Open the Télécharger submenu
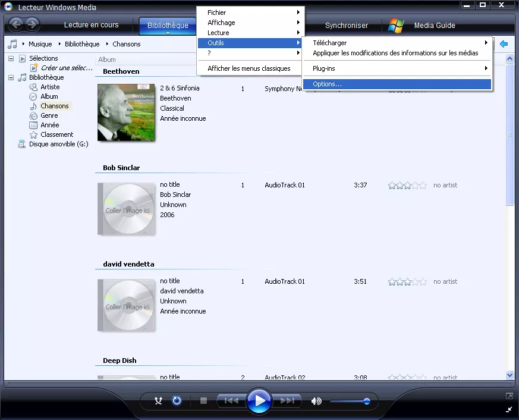Screen dimensions: 519x420 [x=397, y=43]
